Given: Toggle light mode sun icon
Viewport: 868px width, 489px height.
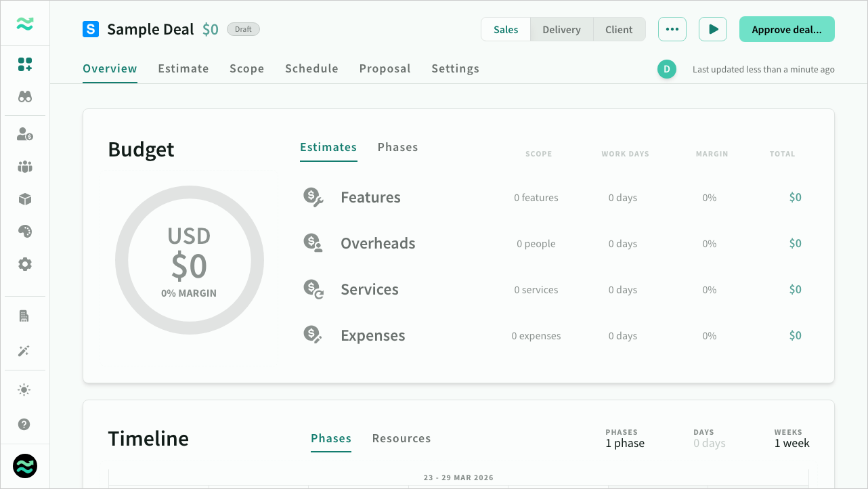Looking at the screenshot, I should pos(25,389).
